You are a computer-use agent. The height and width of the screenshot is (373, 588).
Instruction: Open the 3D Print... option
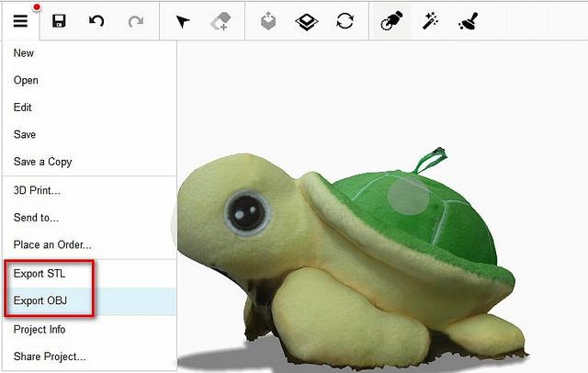click(x=37, y=191)
